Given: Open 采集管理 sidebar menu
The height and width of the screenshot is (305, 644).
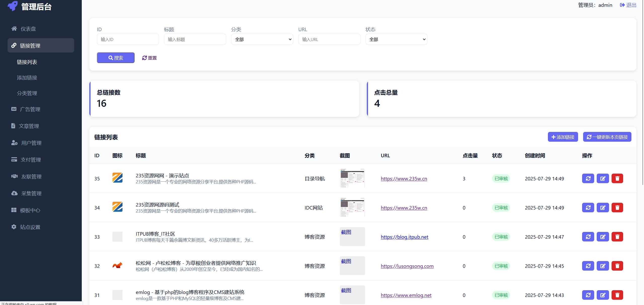Looking at the screenshot, I should (x=31, y=193).
